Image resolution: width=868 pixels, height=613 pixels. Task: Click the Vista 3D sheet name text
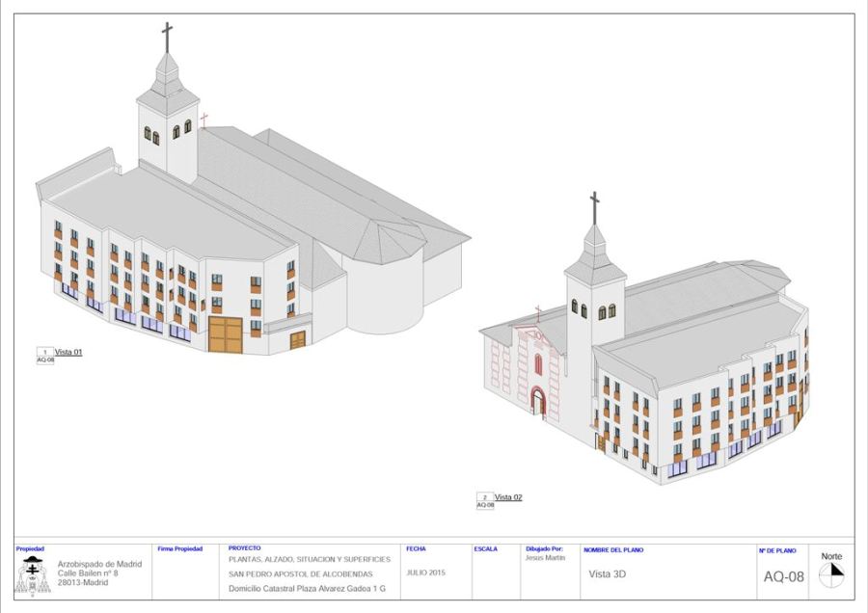click(x=609, y=573)
